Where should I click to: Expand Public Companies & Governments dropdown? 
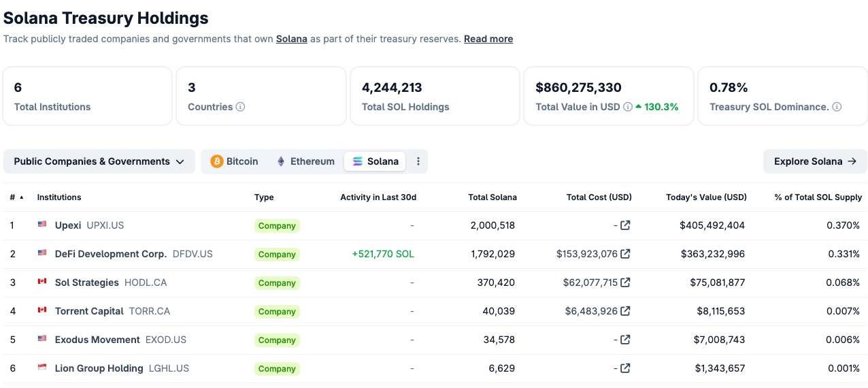[x=99, y=161]
